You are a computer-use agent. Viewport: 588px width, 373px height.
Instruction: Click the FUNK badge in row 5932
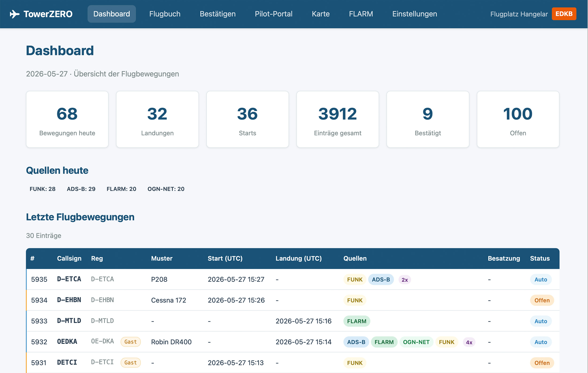[447, 342]
